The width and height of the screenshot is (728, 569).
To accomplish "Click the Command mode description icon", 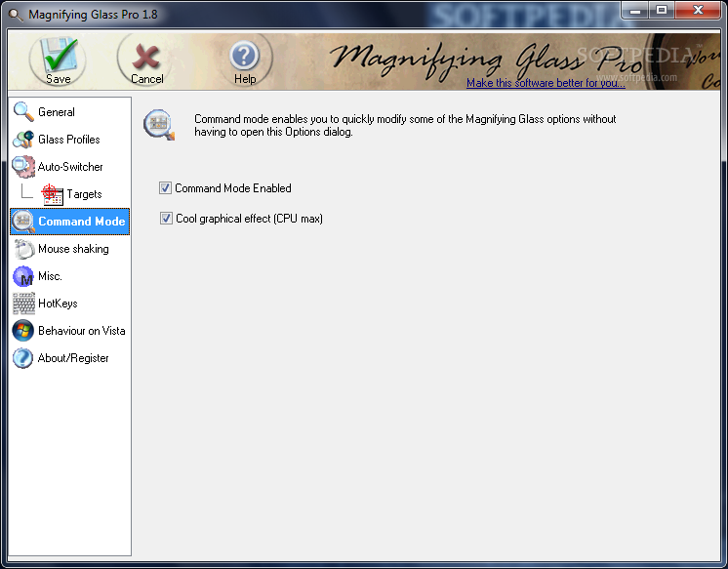I will pyautogui.click(x=159, y=125).
